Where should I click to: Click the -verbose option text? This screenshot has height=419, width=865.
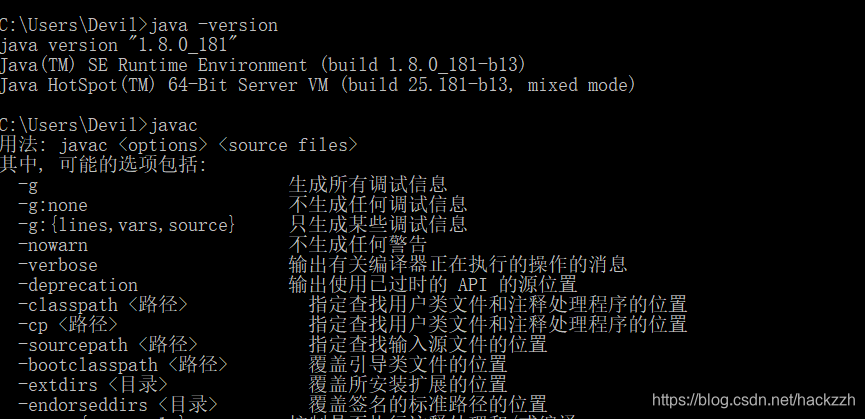[x=58, y=265]
